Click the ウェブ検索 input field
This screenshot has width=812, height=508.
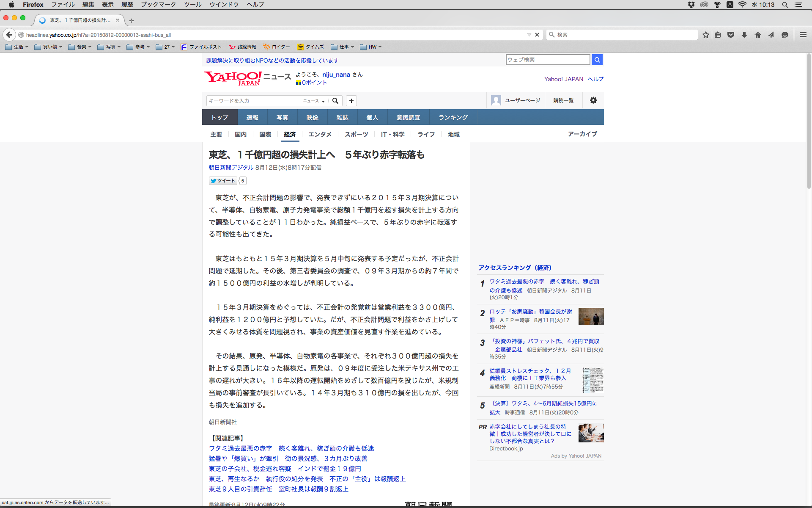[547, 60]
